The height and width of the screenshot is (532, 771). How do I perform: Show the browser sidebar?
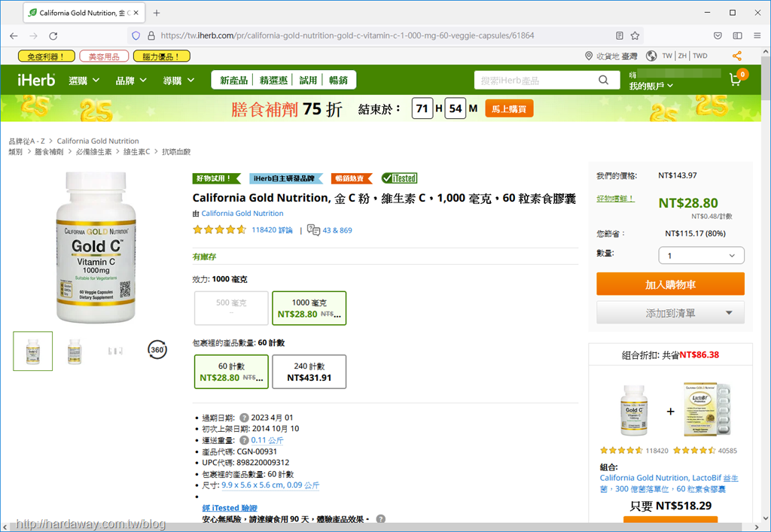point(738,35)
